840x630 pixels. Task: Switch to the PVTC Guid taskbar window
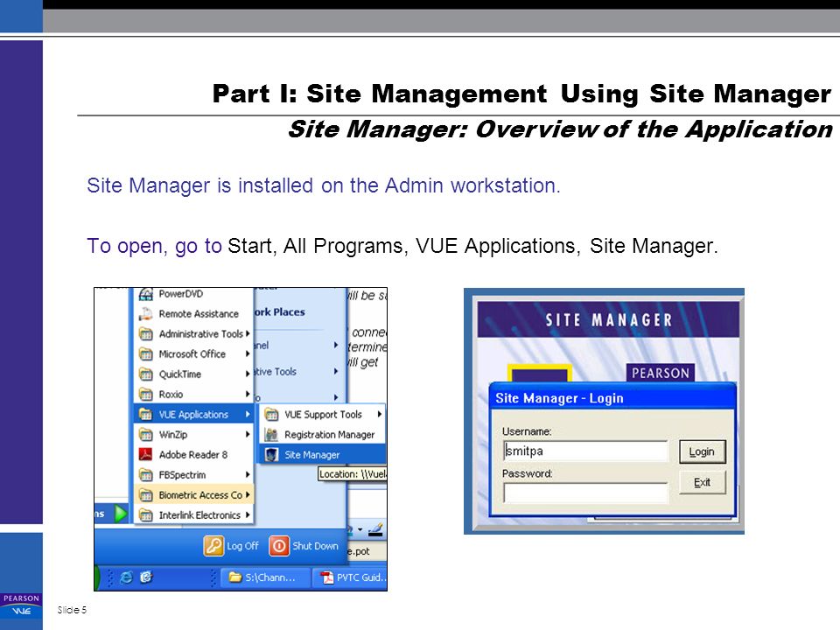tap(351, 577)
